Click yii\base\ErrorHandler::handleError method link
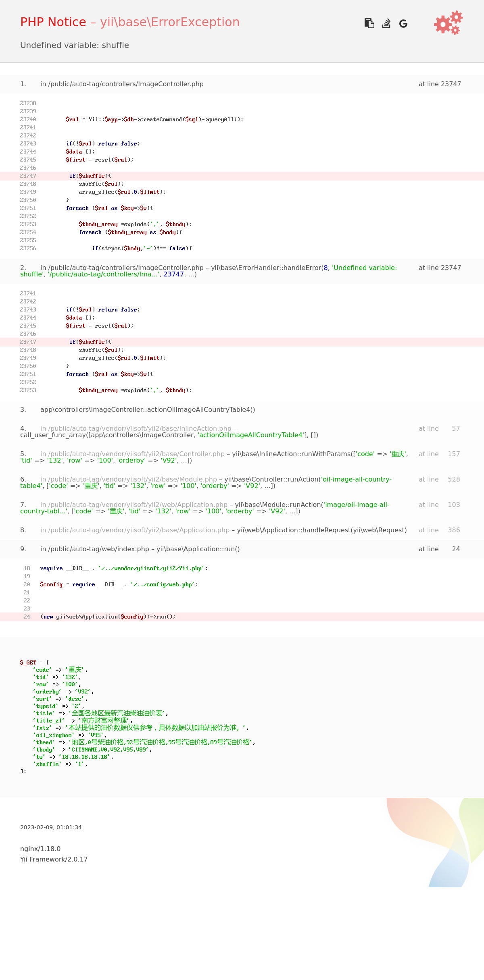Image resolution: width=484 pixels, height=980 pixels. pos(266,268)
